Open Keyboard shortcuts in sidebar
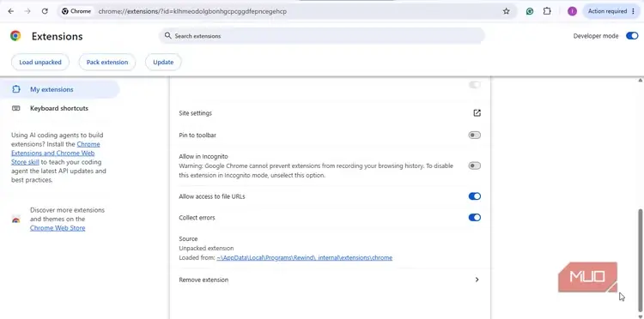This screenshot has width=644, height=319. click(59, 108)
